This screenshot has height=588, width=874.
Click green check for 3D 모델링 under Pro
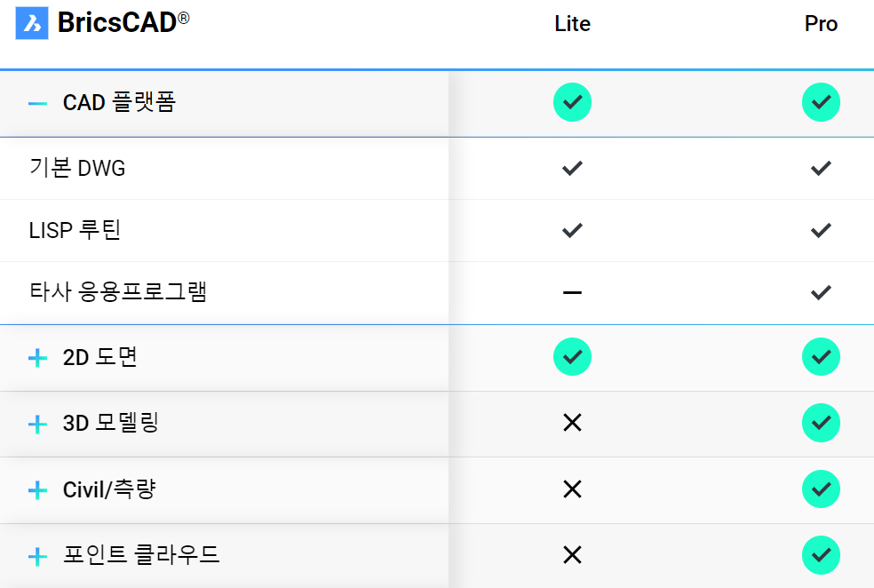point(821,423)
